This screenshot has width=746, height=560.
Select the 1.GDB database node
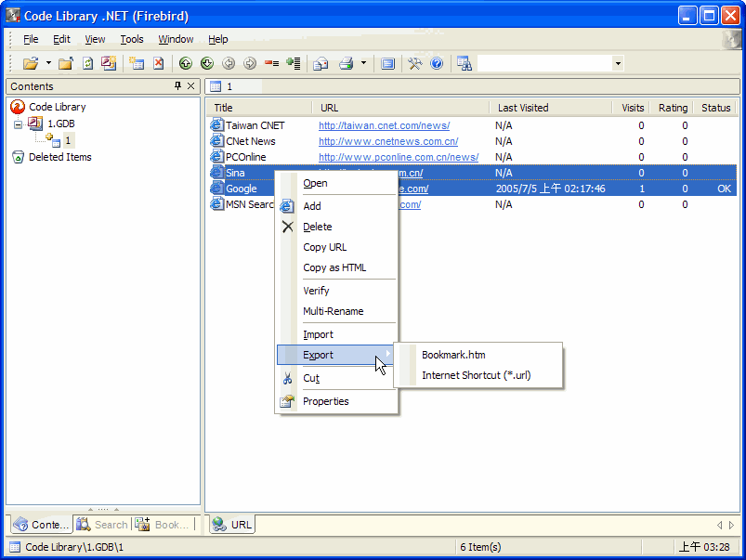(x=61, y=124)
